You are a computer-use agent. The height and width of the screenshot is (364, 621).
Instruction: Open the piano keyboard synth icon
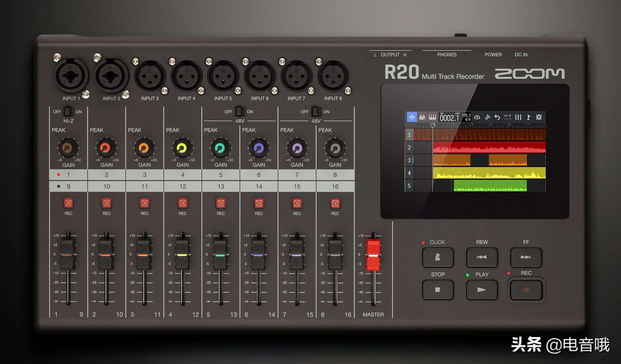coord(432,117)
